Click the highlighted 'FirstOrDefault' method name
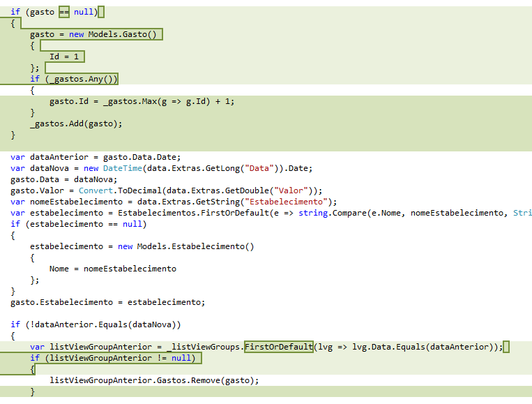Viewport: 532px width, 404px height. (x=279, y=347)
